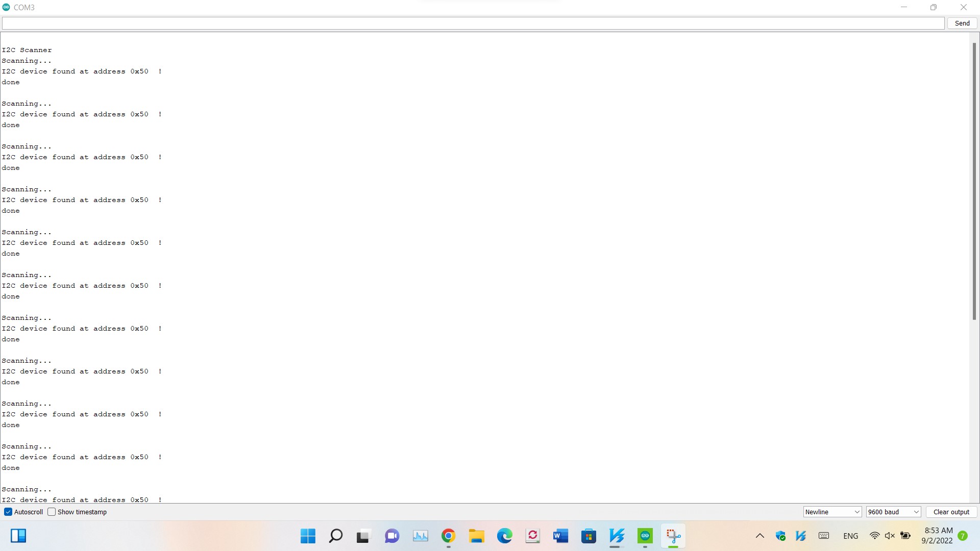Enable the Show timestamp checkbox
Image resolution: width=980 pixels, height=551 pixels.
[x=52, y=512]
